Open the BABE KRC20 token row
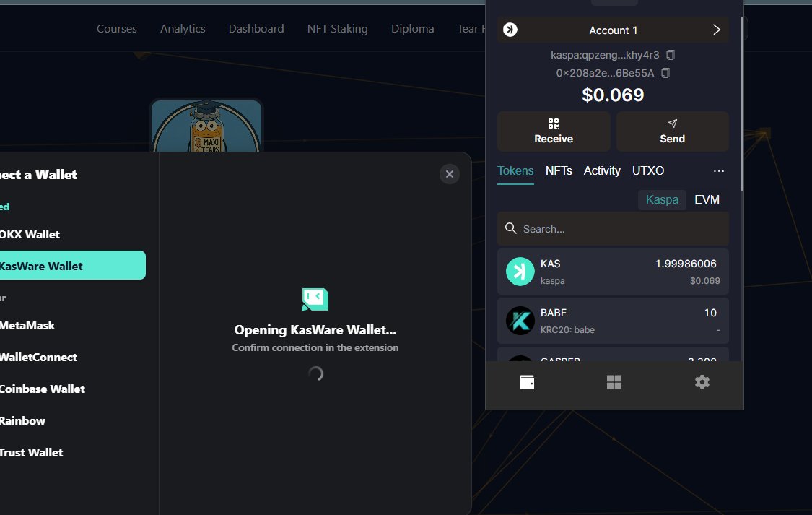 pos(613,321)
